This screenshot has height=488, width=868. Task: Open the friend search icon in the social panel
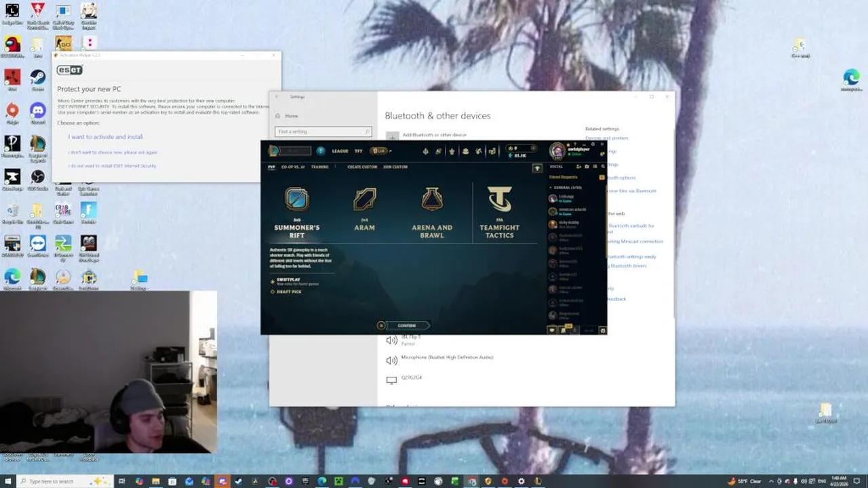click(603, 167)
